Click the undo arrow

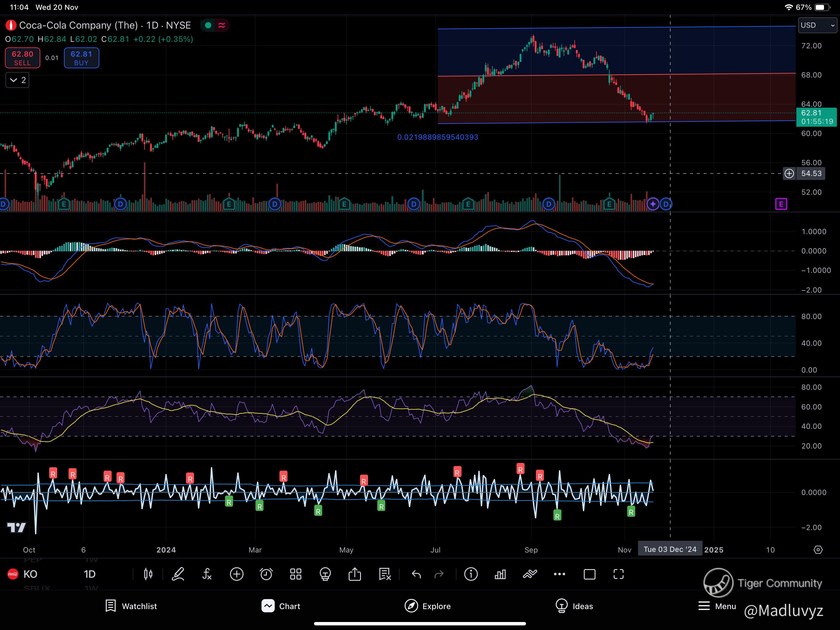coord(416,574)
